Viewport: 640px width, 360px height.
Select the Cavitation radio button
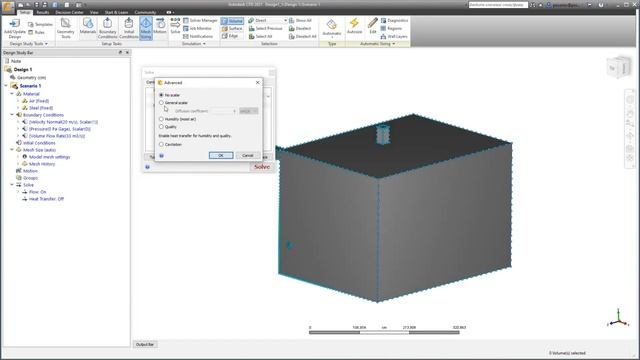[161, 144]
